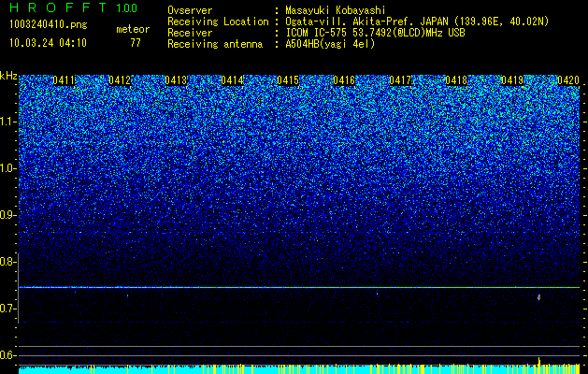Click the 1.0 frequency axis label
Image resolution: width=588 pixels, height=374 pixels.
[7, 168]
